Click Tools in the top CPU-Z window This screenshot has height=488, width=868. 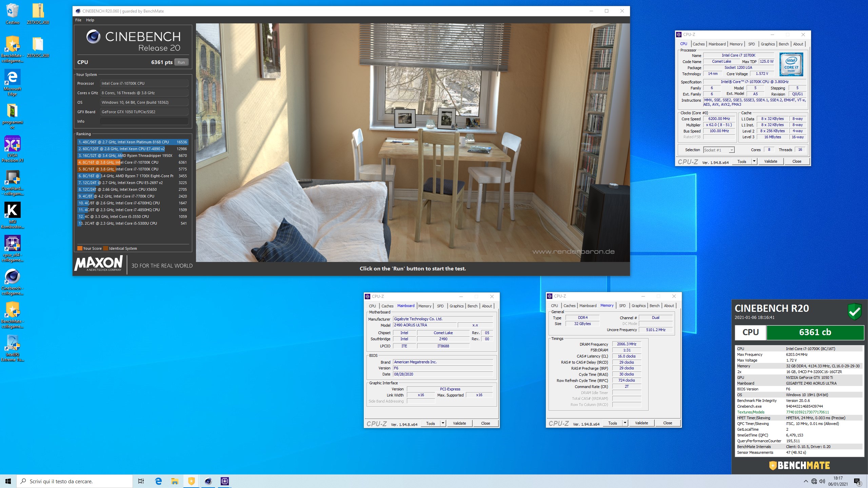coord(742,161)
